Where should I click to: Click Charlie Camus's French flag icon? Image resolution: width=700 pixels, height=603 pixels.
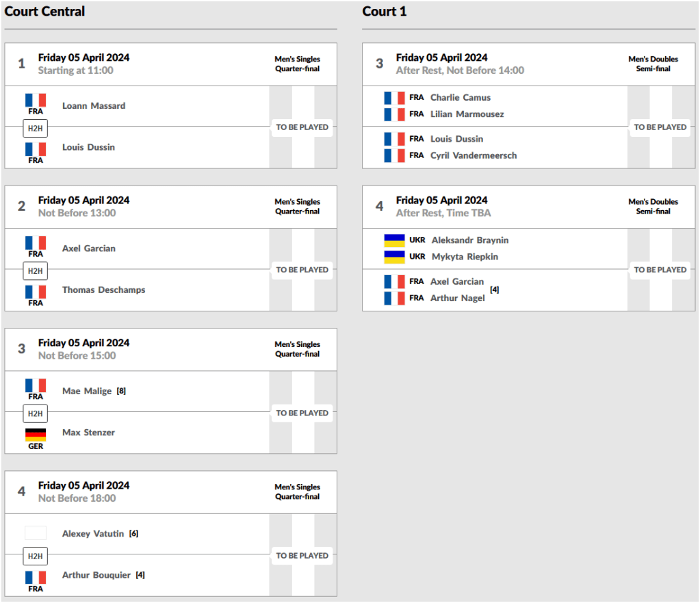pyautogui.click(x=394, y=97)
